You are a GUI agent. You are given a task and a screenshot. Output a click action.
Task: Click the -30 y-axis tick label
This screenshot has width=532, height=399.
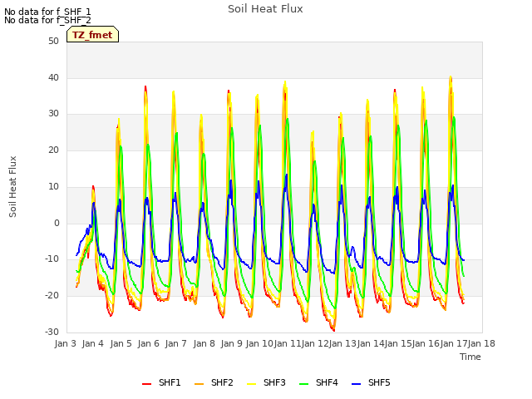pyautogui.click(x=52, y=332)
